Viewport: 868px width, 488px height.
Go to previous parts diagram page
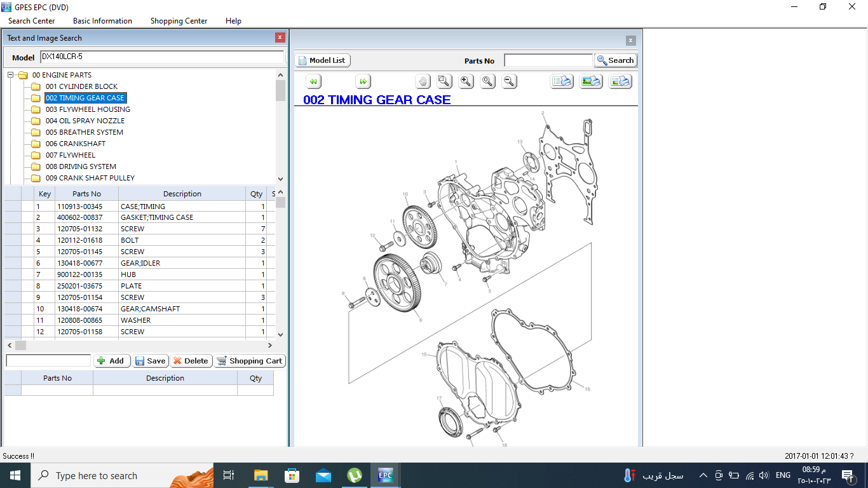[x=313, y=81]
